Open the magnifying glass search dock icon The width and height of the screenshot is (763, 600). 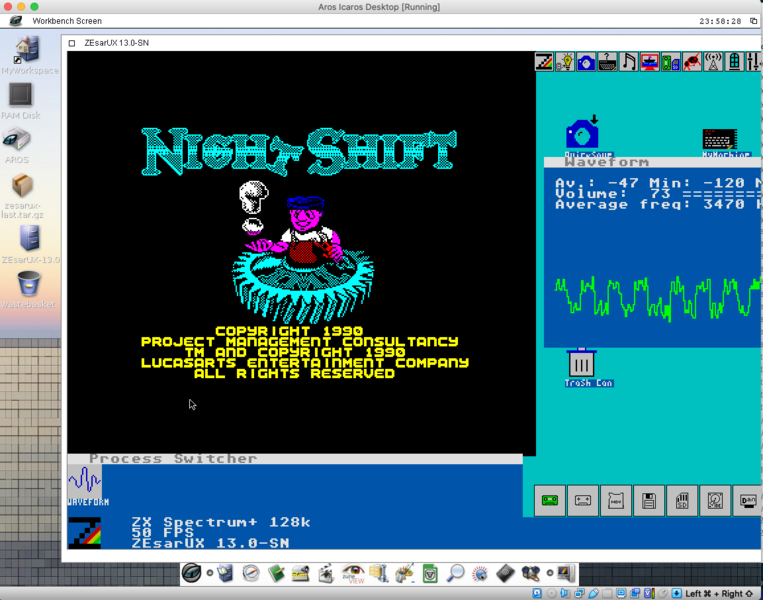pos(455,573)
